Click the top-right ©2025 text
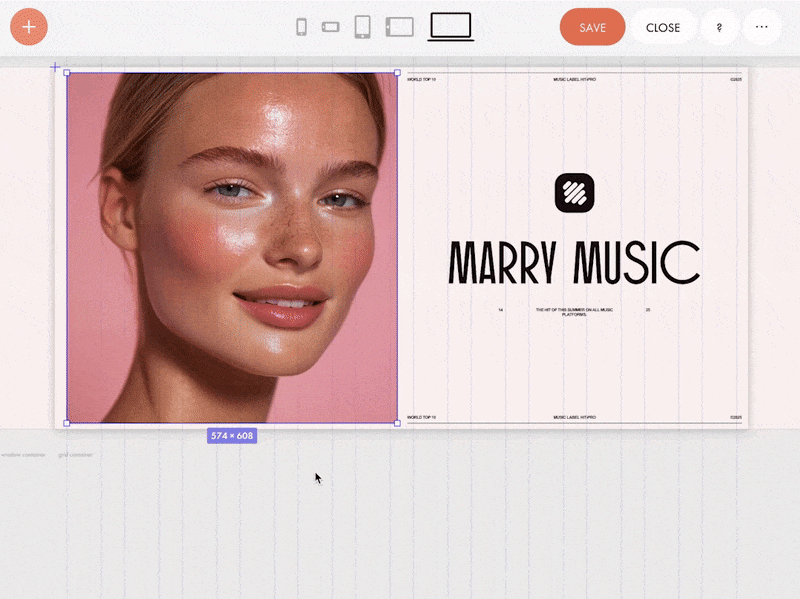This screenshot has height=599, width=800. pyautogui.click(x=736, y=80)
